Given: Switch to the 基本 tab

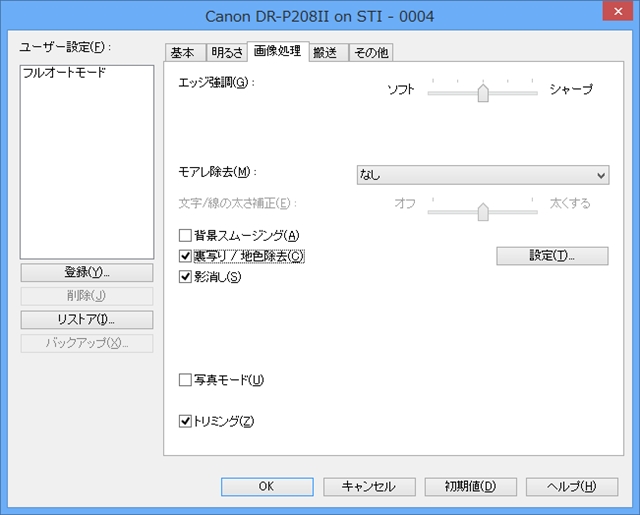Looking at the screenshot, I should click(x=185, y=52).
